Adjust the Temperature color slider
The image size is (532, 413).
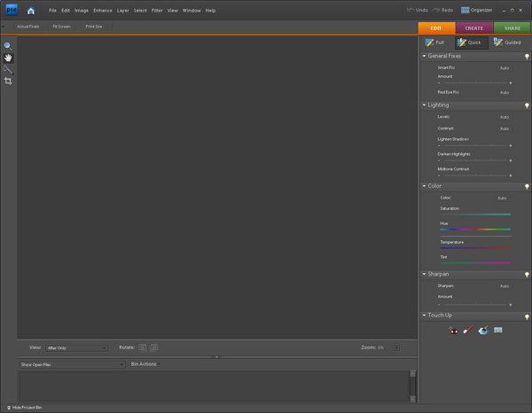coord(475,248)
